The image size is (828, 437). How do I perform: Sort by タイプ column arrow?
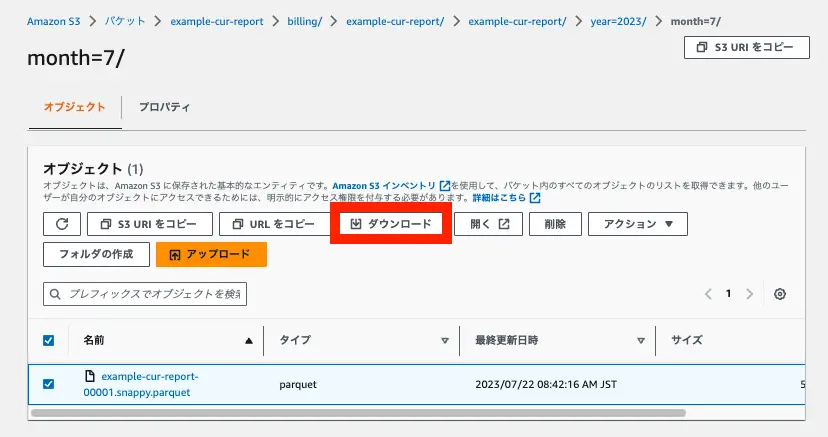(445, 340)
